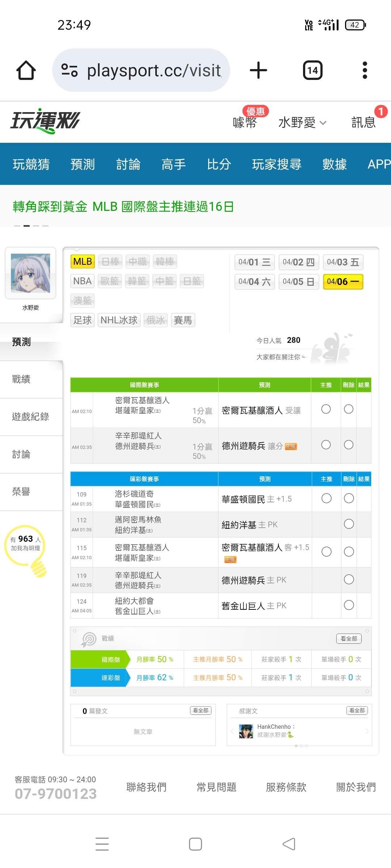The image size is (391, 868).
Task: Select 主推 radio for 密爾瓦基釀酒人 受讓
Action: click(x=326, y=409)
